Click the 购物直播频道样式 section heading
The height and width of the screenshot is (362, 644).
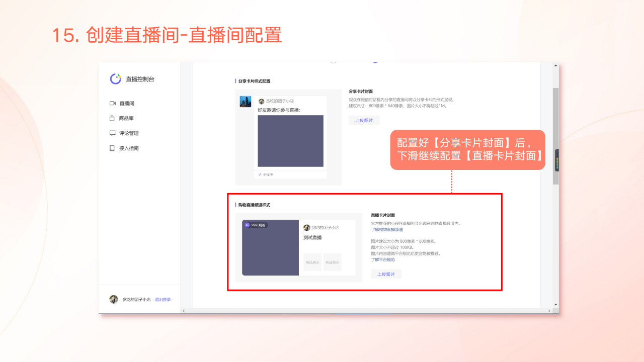254,205
